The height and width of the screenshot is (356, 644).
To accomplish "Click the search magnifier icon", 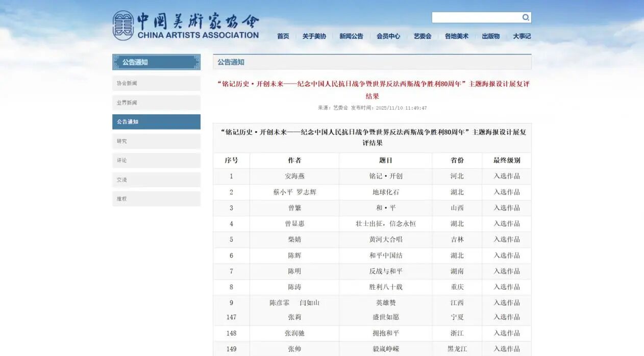I will [525, 18].
